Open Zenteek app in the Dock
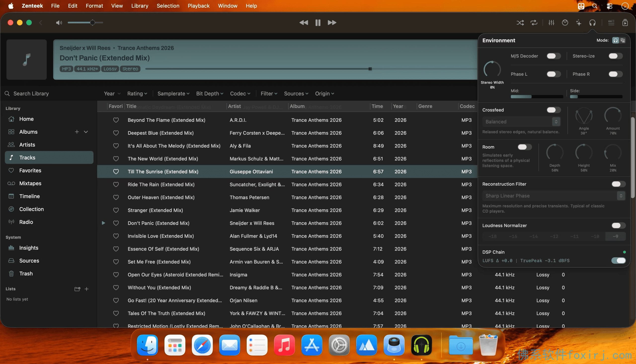This screenshot has height=364, width=636. coord(421,345)
